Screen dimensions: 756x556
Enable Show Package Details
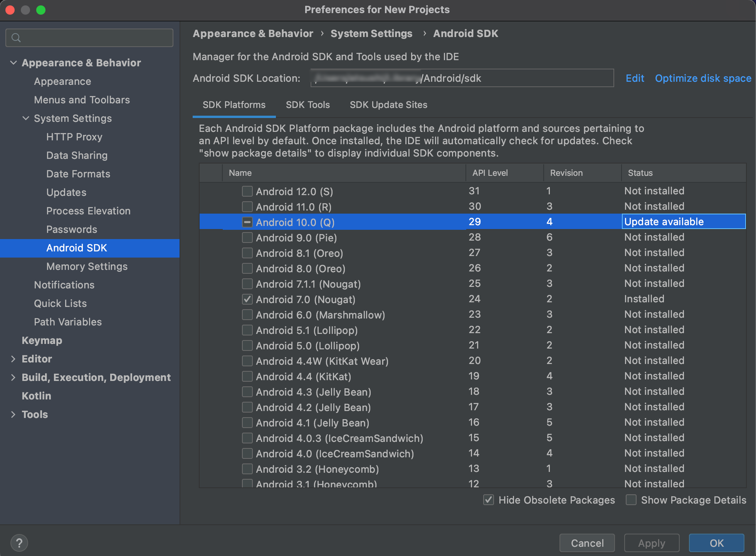[631, 500]
